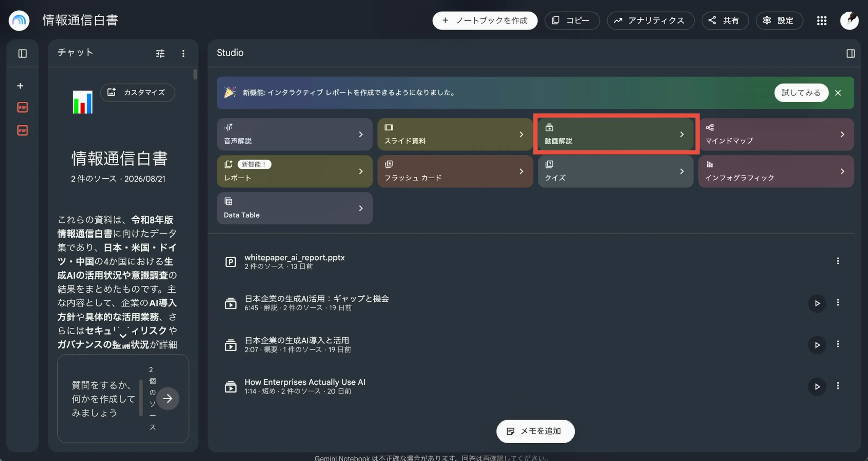Click the カスタマイズ button
This screenshot has width=868, height=461.
coord(138,93)
